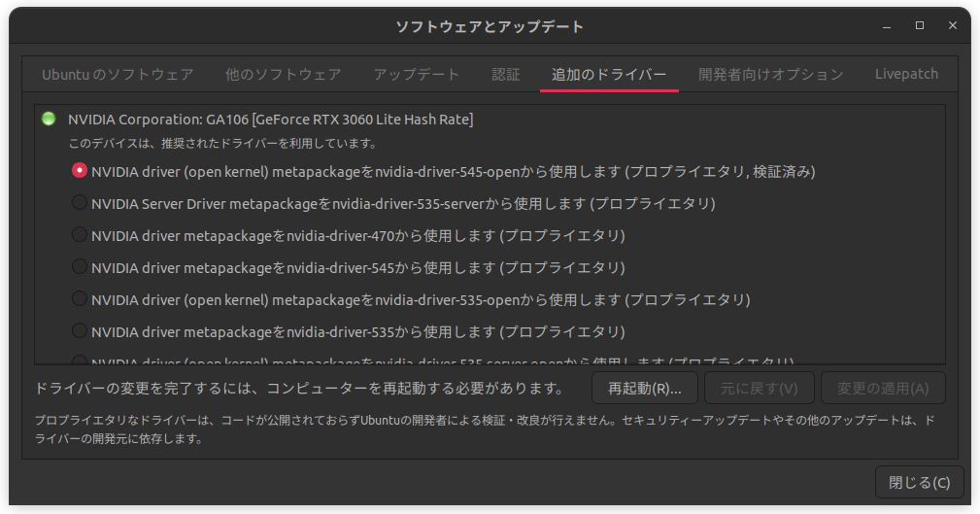Viewport: 980px width, 514px height.
Task: Select nvidia-driver-545-open radio button
Action: tap(80, 171)
